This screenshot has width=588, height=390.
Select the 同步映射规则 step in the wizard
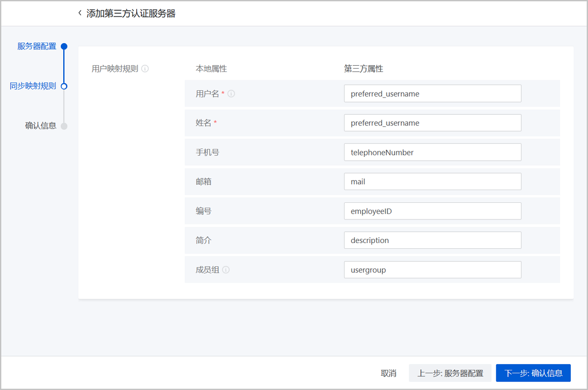33,86
